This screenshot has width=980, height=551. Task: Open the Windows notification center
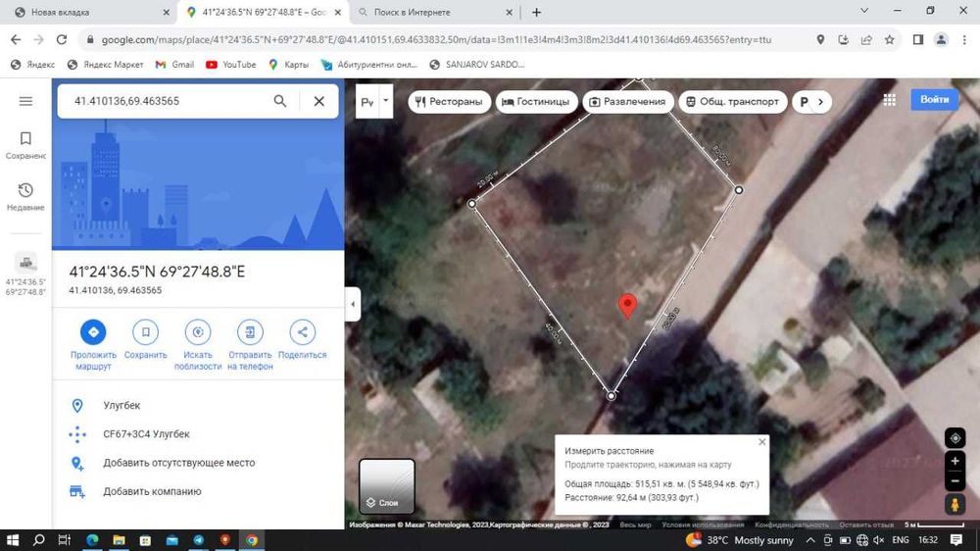point(956,540)
